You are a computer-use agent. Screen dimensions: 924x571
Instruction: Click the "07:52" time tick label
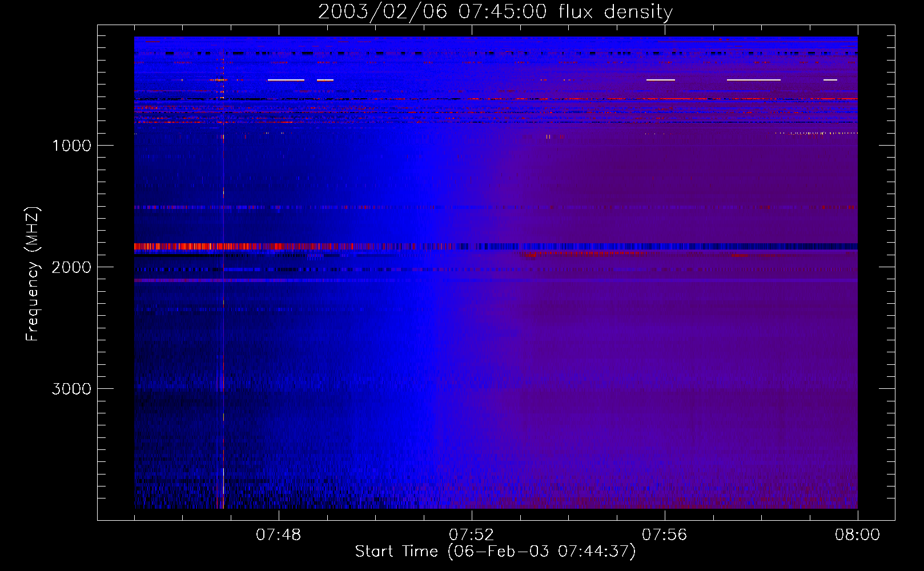click(472, 535)
